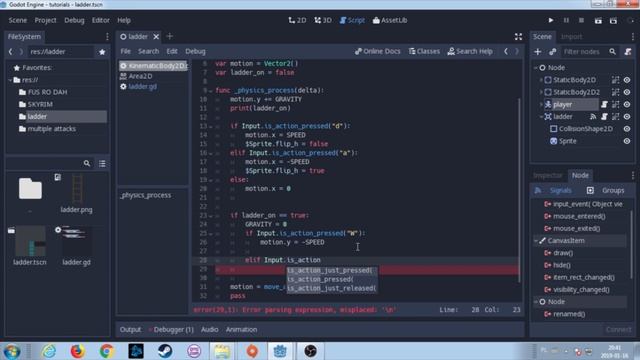Screen dimensions: 640x360
Task: Open the Script workspace
Action: coord(352,20)
